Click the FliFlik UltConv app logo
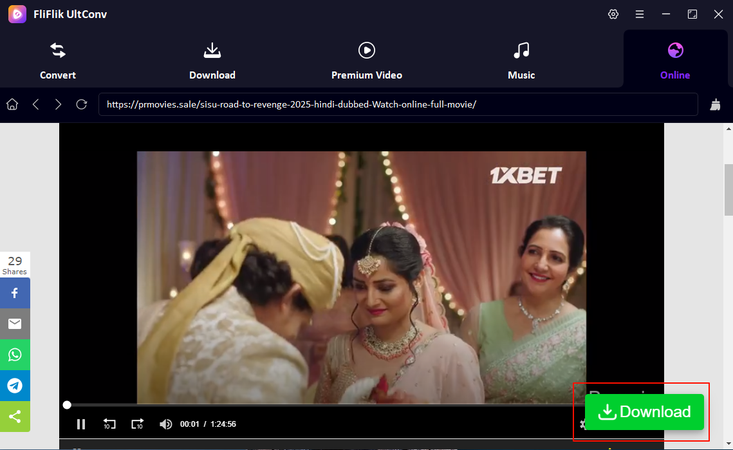This screenshot has width=733, height=450. [x=17, y=14]
